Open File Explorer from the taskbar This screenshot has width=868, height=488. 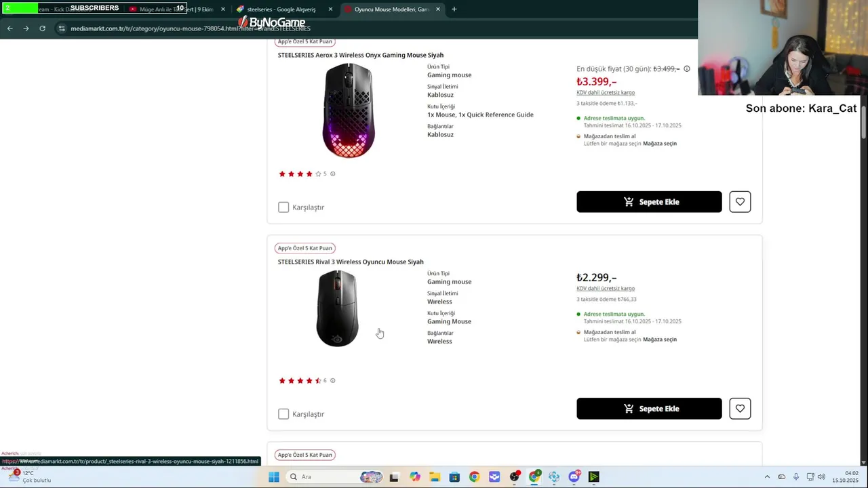(435, 477)
